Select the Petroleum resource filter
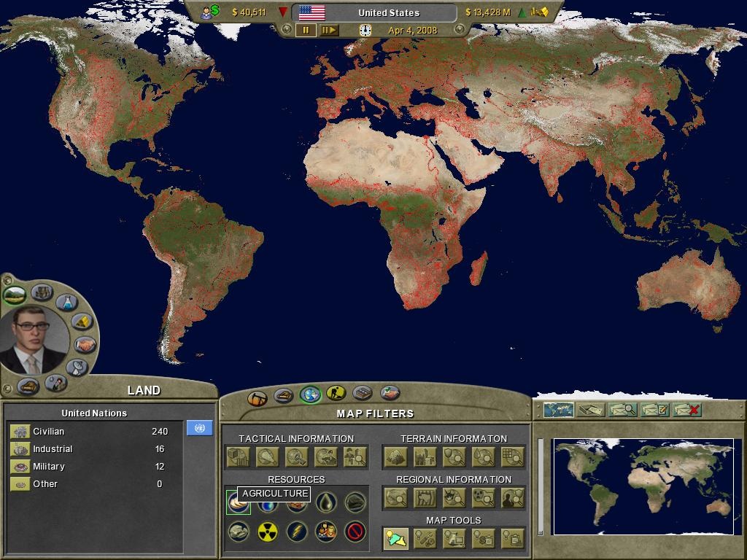 point(325,503)
